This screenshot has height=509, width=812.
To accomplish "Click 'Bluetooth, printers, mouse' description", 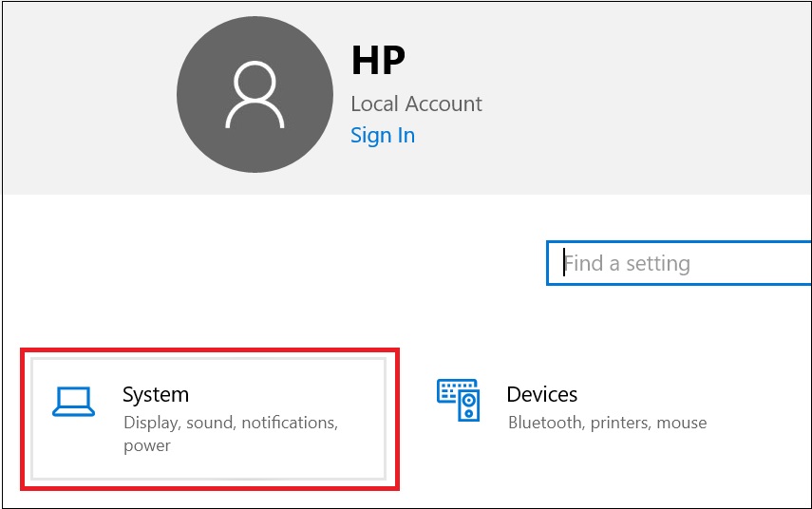I will 608,423.
